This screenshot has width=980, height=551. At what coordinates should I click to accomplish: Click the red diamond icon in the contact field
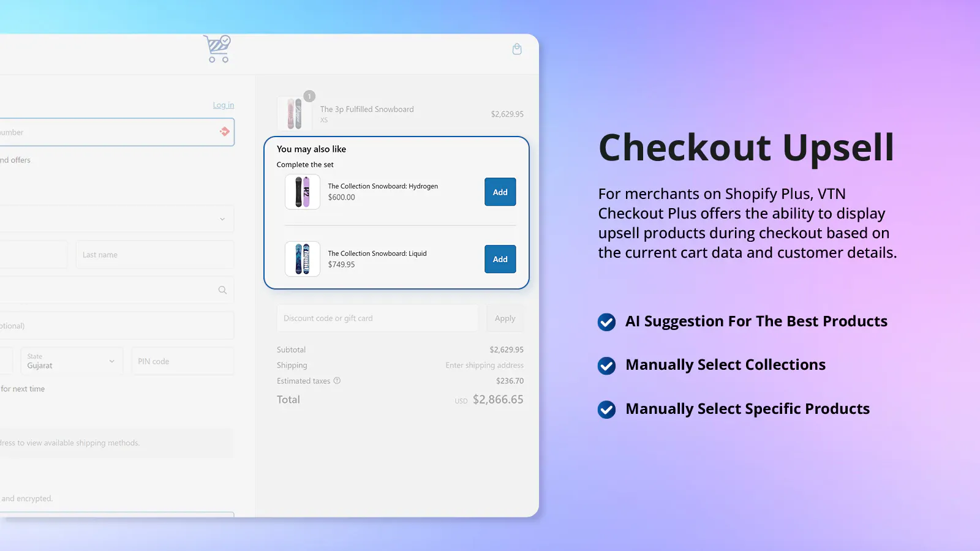tap(225, 132)
